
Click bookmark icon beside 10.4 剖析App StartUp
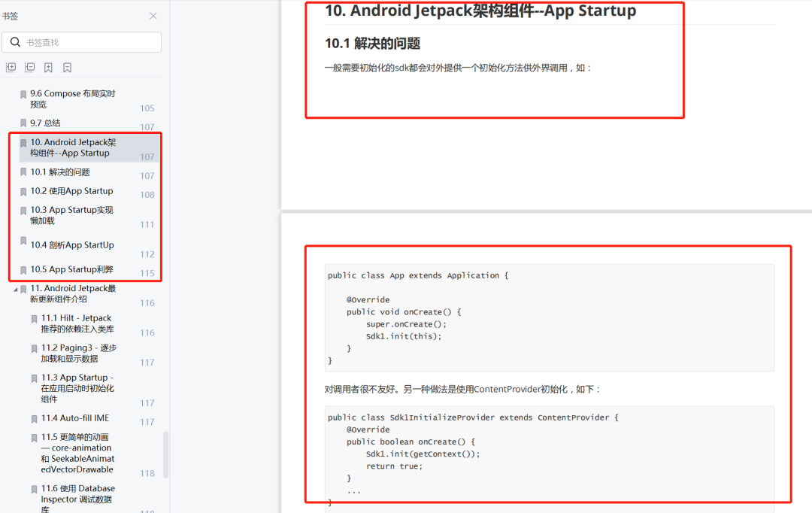[x=23, y=241]
